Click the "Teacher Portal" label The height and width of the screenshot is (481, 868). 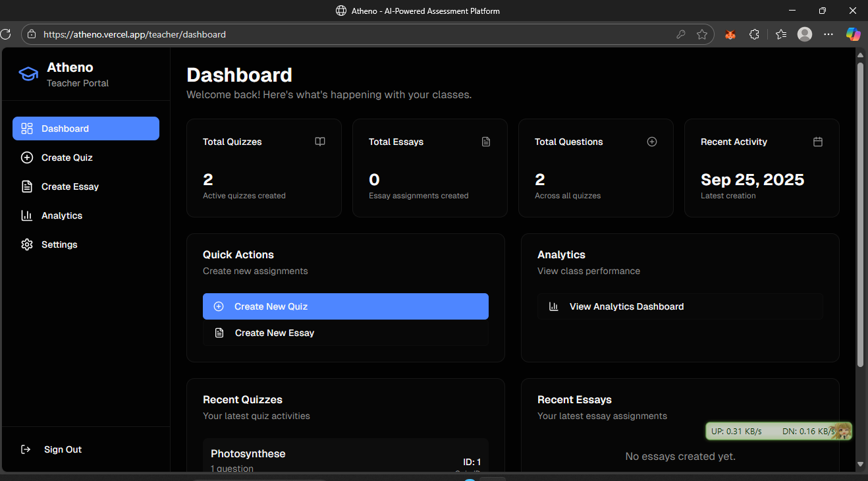[x=78, y=83]
